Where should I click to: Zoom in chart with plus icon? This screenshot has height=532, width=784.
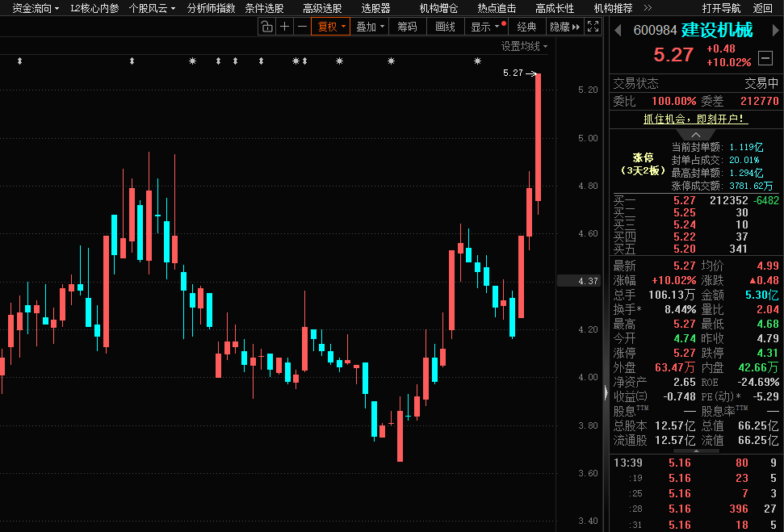(x=284, y=27)
